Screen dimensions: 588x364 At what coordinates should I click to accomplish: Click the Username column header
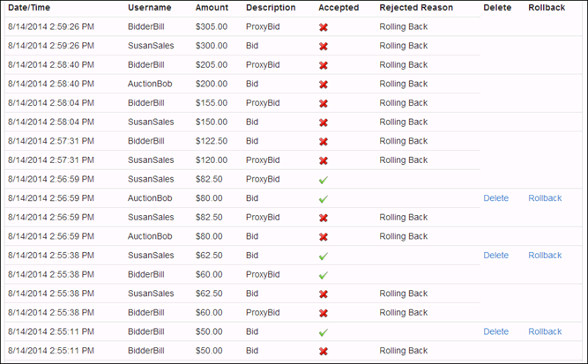(150, 8)
